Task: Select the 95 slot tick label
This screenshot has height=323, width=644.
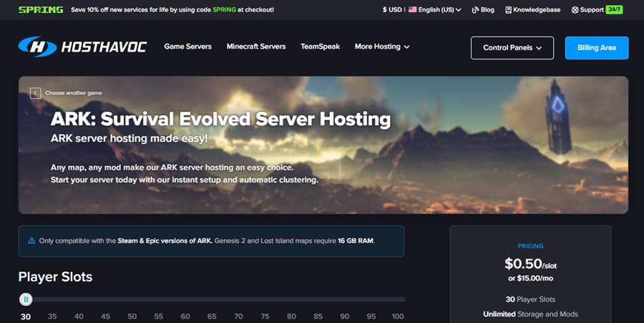Action: (x=371, y=317)
